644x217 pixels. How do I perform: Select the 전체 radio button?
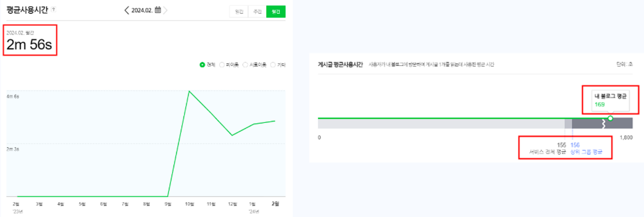[x=203, y=65]
